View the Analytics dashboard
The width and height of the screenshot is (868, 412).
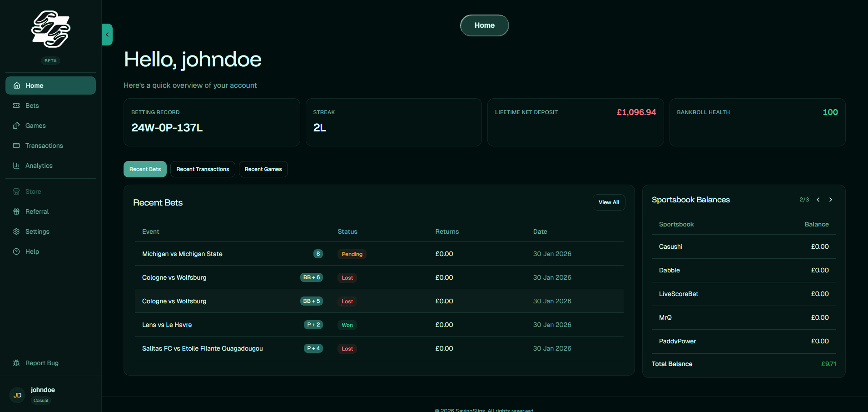coord(39,165)
